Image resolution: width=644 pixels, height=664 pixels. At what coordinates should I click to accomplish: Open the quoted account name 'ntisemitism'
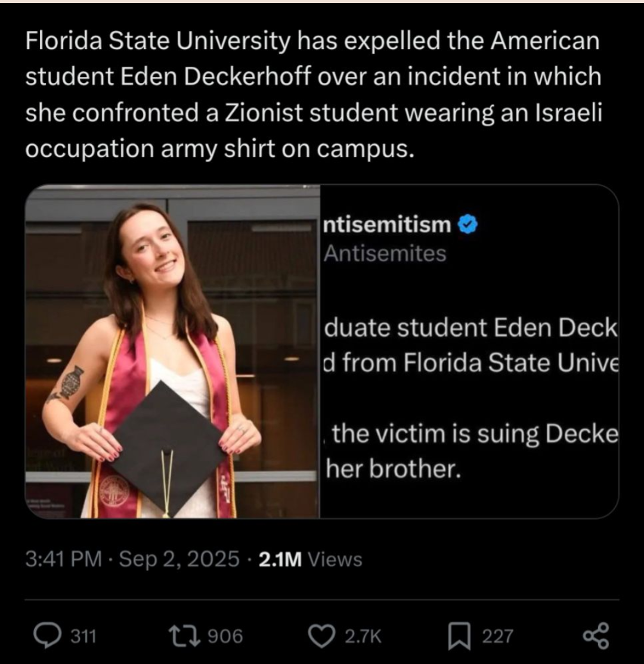click(x=388, y=225)
